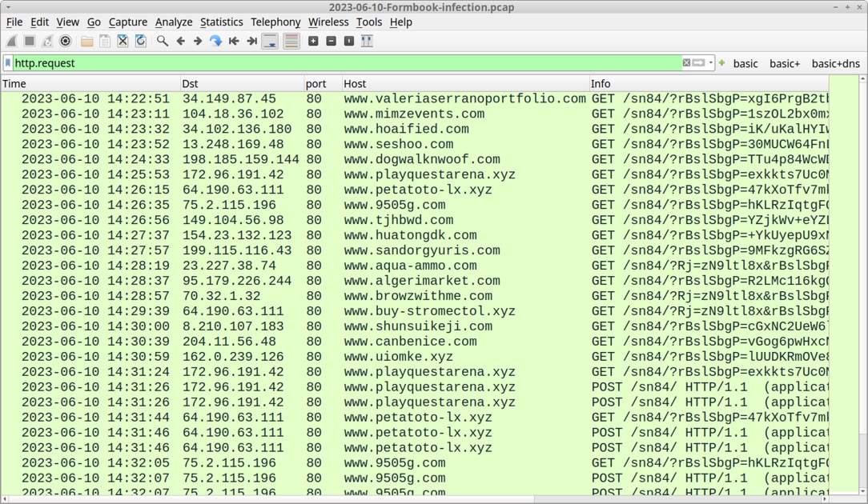Open the Analyze menu

click(x=173, y=22)
